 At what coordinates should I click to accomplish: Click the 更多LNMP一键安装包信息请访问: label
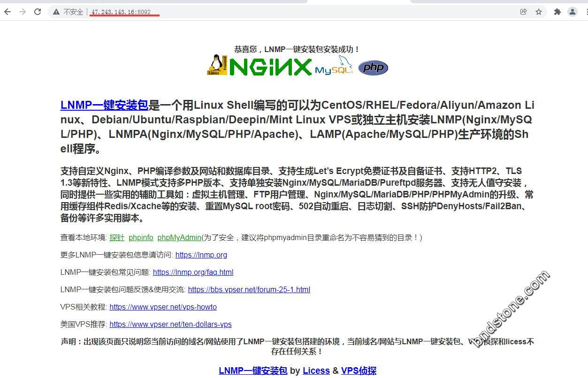117,255
